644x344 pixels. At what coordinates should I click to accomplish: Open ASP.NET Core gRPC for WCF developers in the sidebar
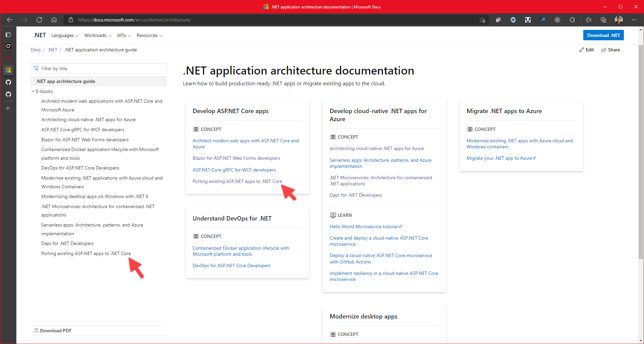point(83,130)
